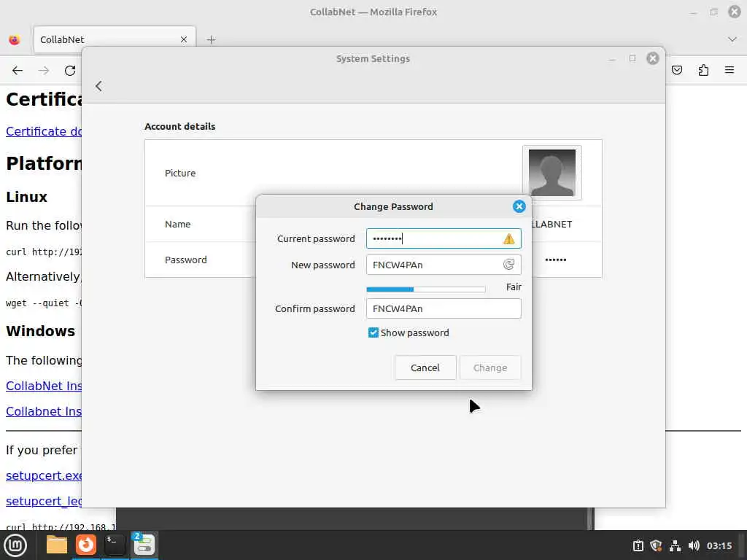Reload the page in Firefox
Image resolution: width=747 pixels, height=560 pixels.
click(70, 71)
